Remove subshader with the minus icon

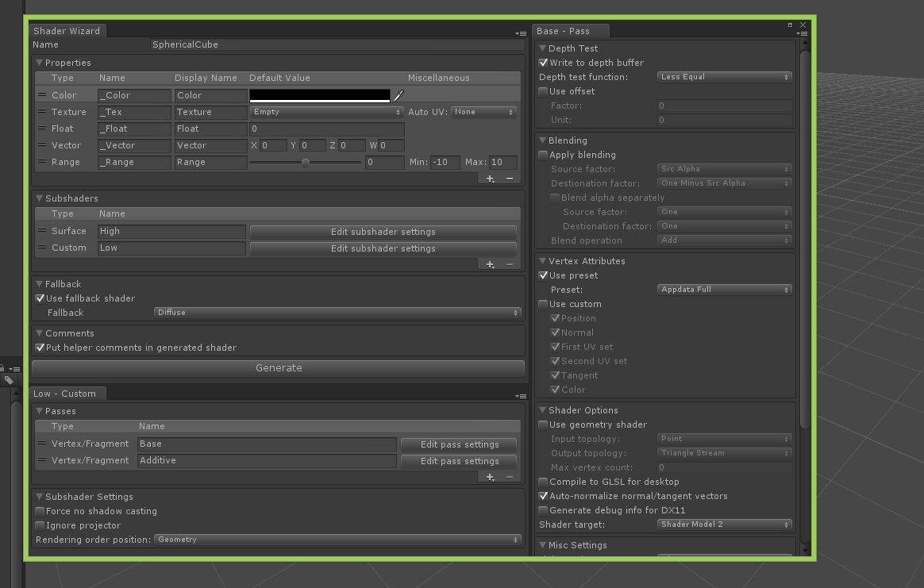(510, 264)
